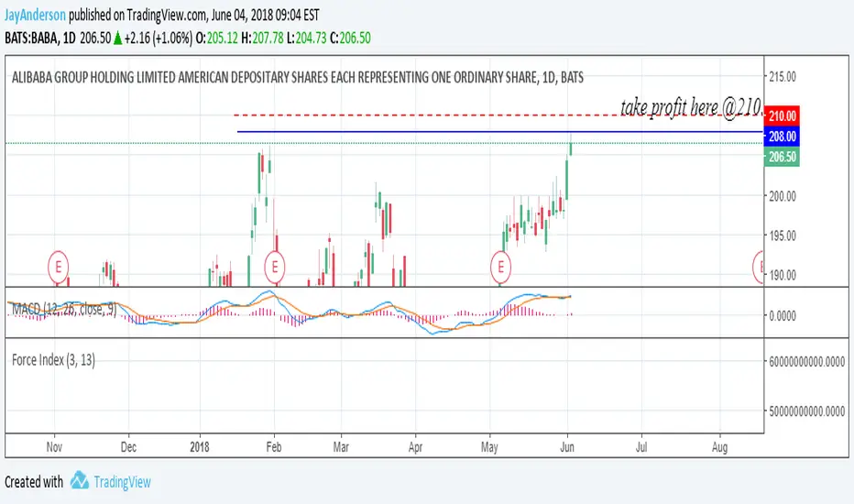This screenshot has width=854, height=504.
Task: Click the blue horizontal line at 208
Action: [x=500, y=132]
